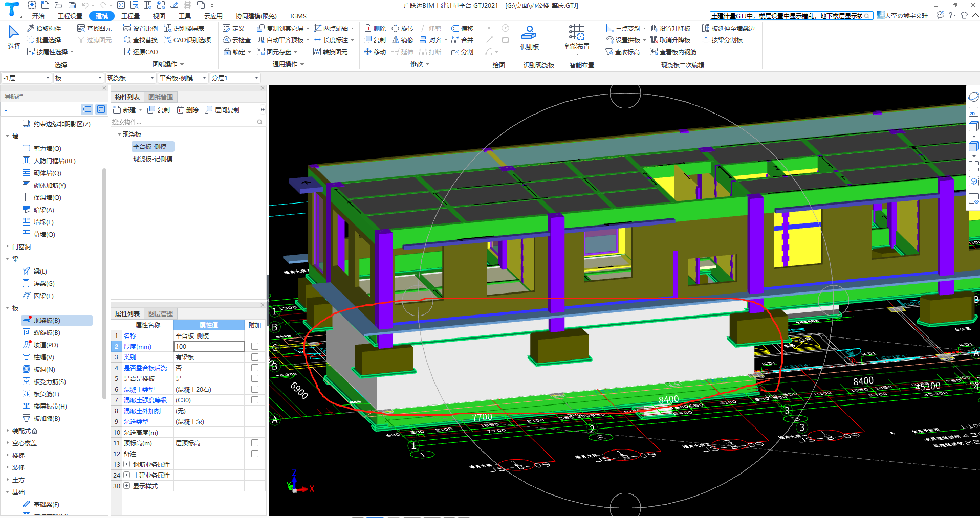Collapse the 梁 navigation group
Image resolution: width=980 pixels, height=518 pixels.
7,259
